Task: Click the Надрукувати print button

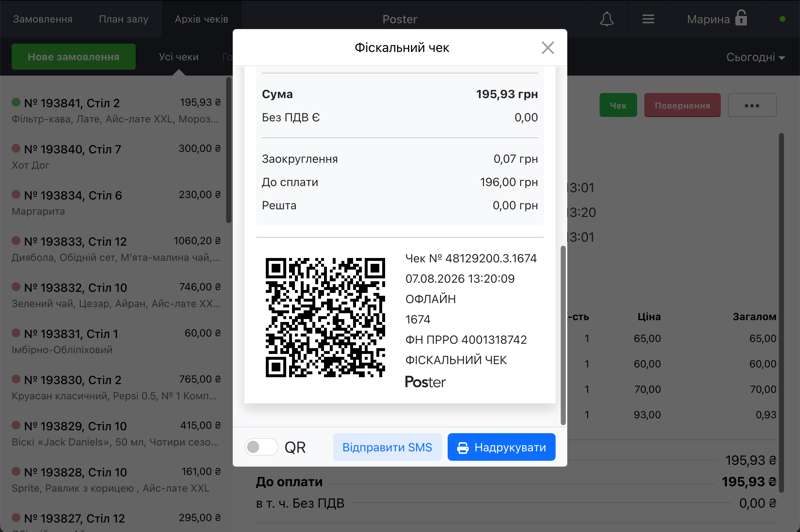Action: click(501, 447)
